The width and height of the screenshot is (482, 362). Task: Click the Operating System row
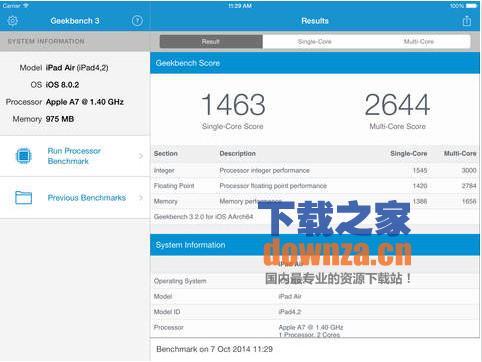[x=315, y=281]
